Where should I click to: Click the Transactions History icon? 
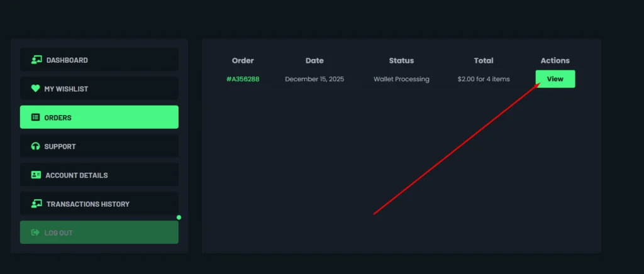pyautogui.click(x=36, y=204)
